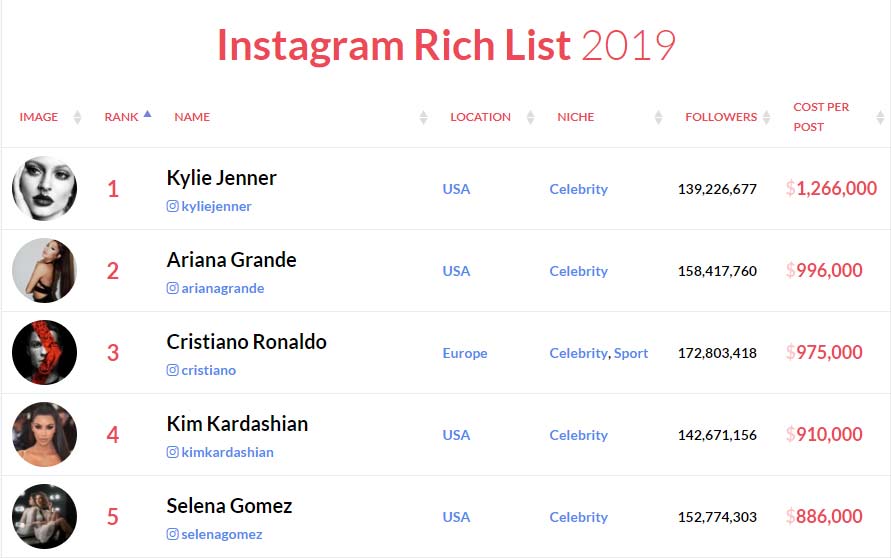This screenshot has height=558, width=891.
Task: Click sort arrows at the Name column's end
Action: [x=423, y=117]
